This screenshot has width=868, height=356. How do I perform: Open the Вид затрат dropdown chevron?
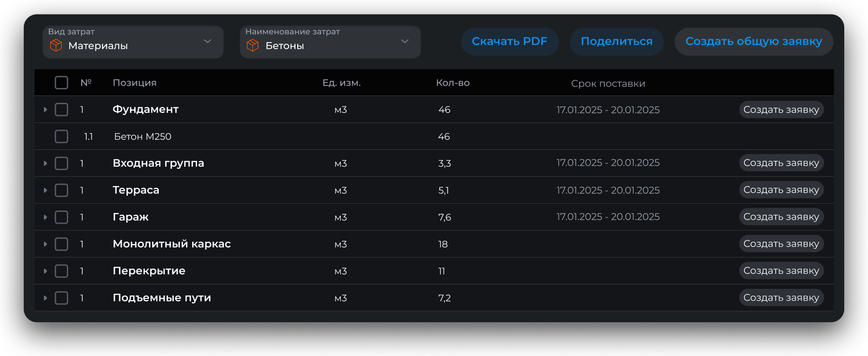pyautogui.click(x=208, y=41)
